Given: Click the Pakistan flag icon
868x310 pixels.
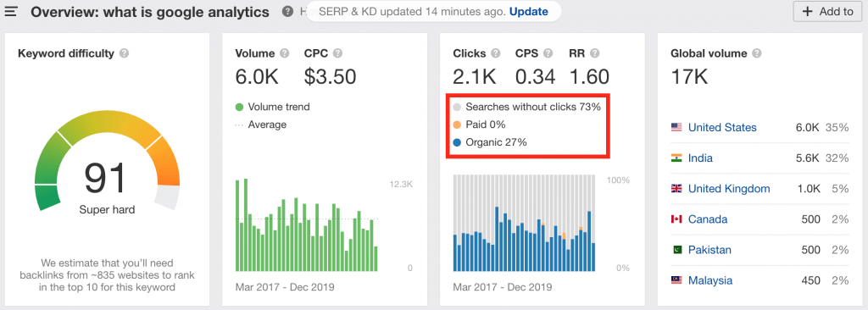Looking at the screenshot, I should [x=676, y=250].
